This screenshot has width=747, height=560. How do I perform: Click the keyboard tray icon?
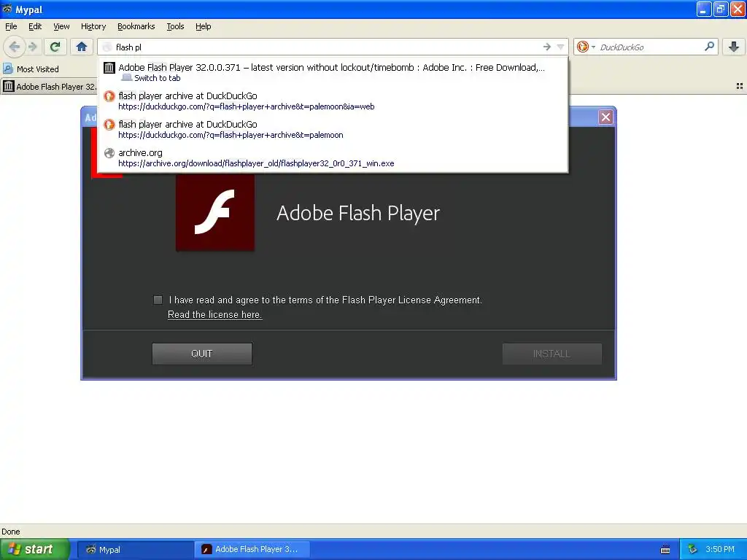click(665, 550)
